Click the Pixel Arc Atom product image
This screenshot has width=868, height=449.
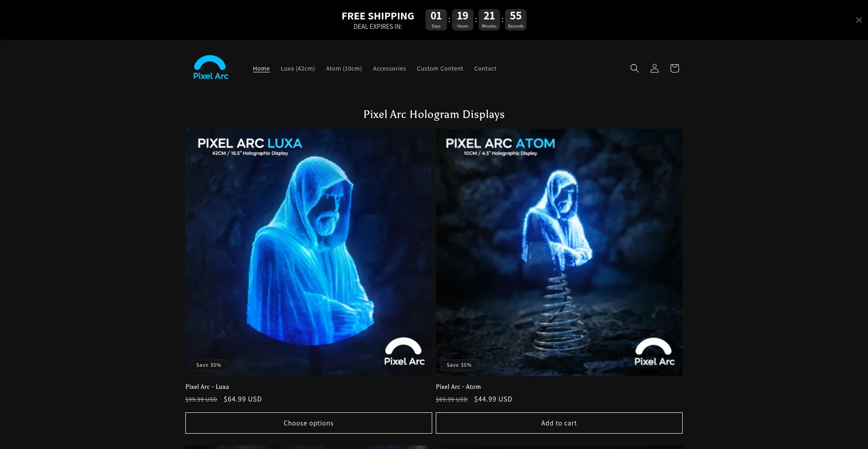[x=559, y=252]
